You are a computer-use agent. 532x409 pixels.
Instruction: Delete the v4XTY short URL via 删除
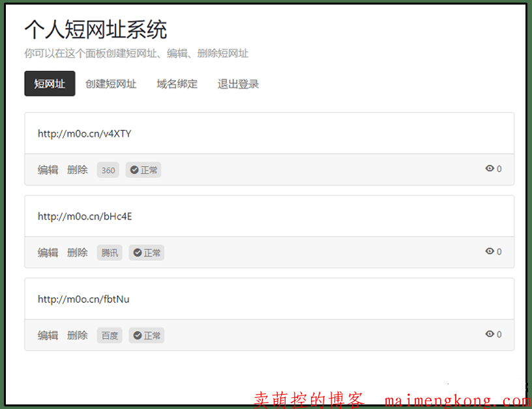pyautogui.click(x=77, y=170)
